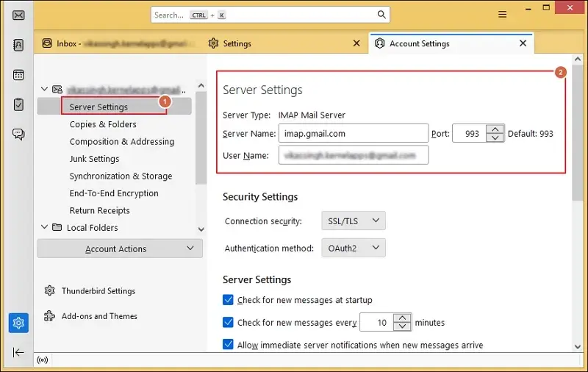
Task: Close the Settings tab
Action: tap(356, 43)
